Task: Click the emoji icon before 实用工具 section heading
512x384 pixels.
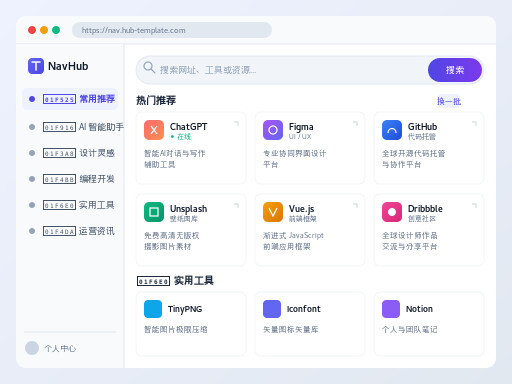Action: point(153,281)
